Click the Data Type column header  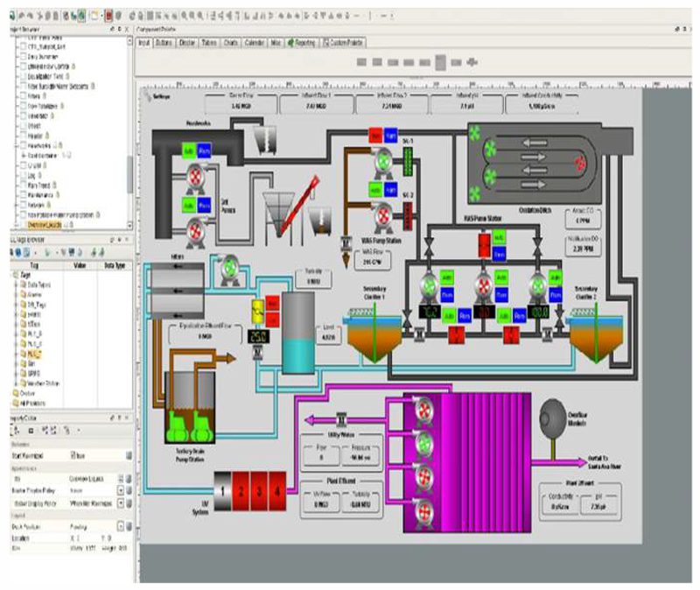coord(115,265)
